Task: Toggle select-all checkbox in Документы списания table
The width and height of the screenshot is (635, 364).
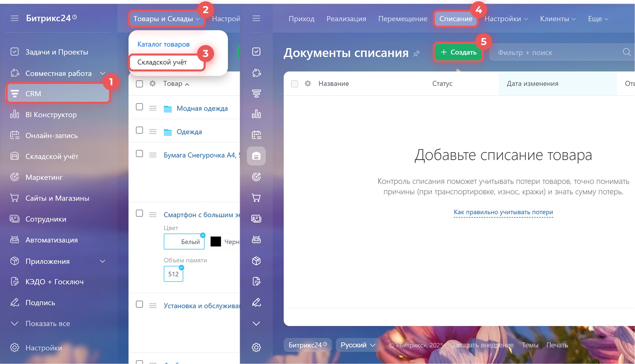Action: pyautogui.click(x=294, y=84)
